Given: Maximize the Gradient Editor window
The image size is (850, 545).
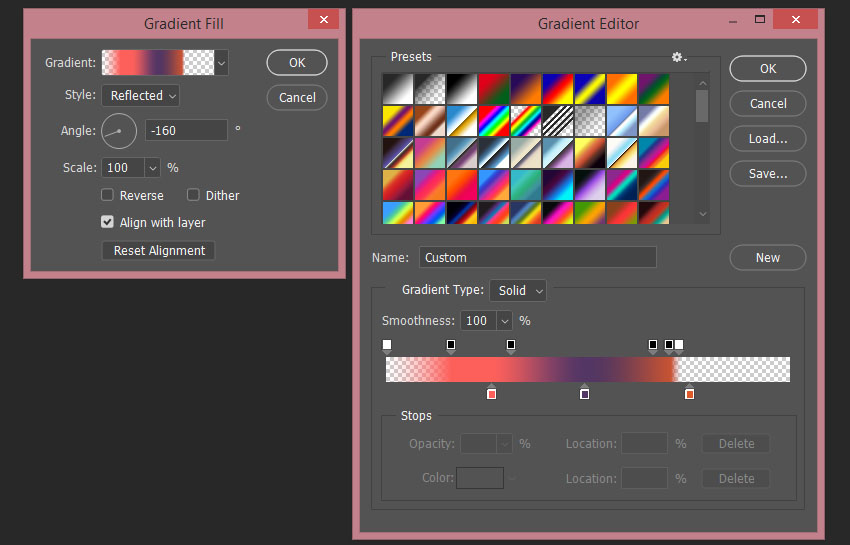Looking at the screenshot, I should 760,20.
